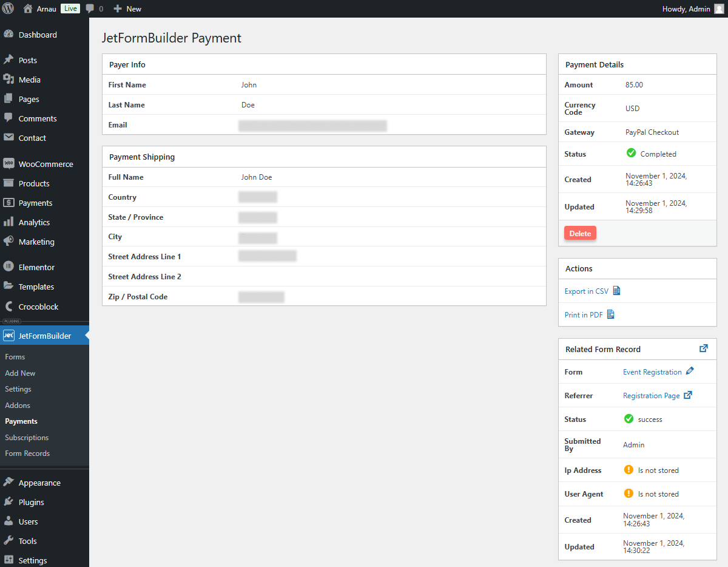Follow the Registration Page referrer link
This screenshot has width=728, height=567.
coord(652,395)
